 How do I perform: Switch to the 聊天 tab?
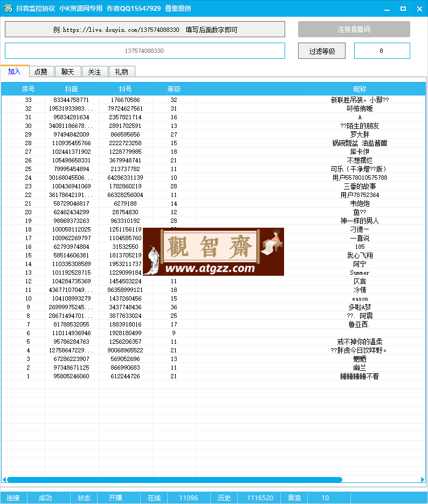(68, 72)
